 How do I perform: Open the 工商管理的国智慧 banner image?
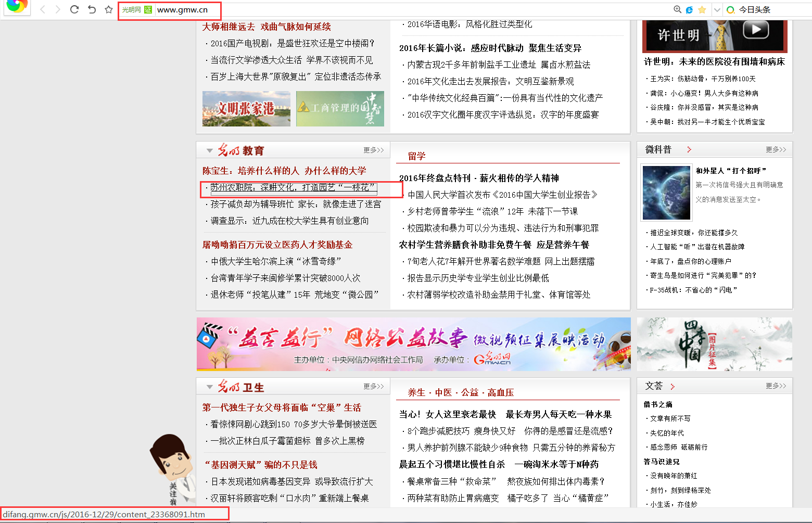[x=340, y=109]
